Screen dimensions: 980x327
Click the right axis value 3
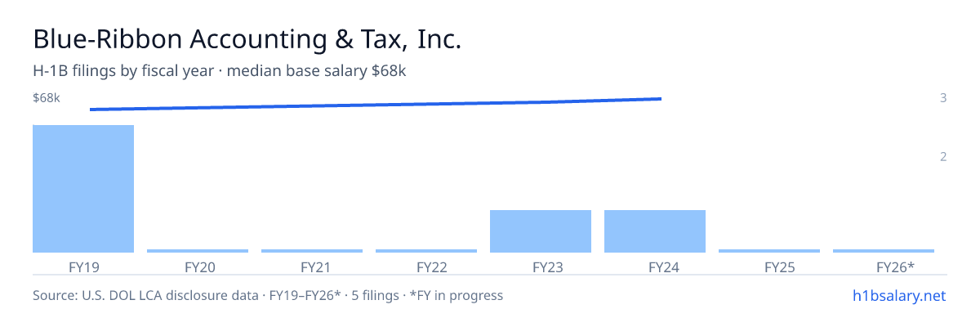[x=943, y=98]
